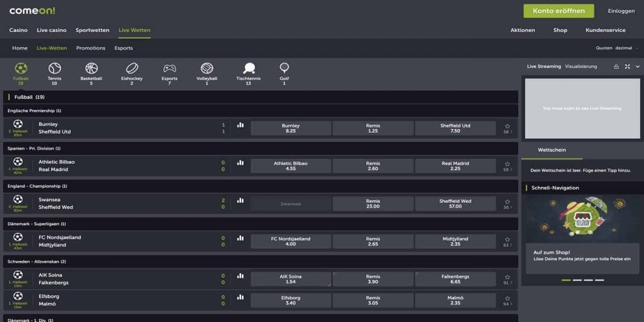Click the soccer ball icon beside Athletic Bilbao

click(18, 162)
